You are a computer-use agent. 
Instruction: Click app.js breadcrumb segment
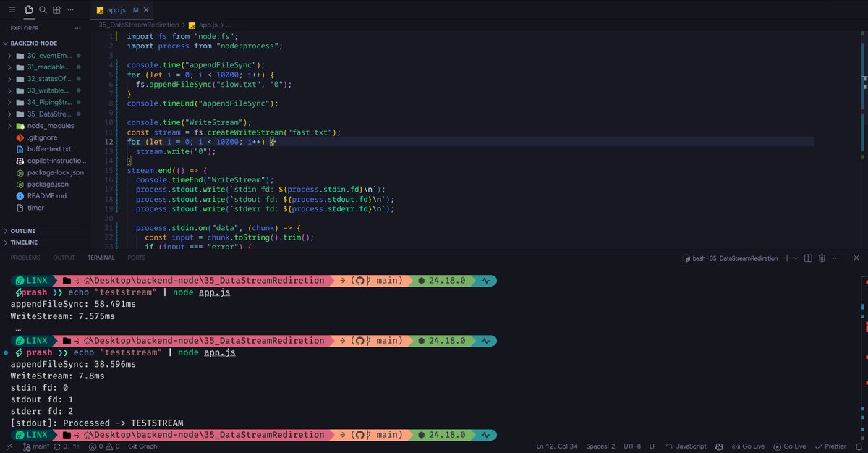(x=208, y=25)
